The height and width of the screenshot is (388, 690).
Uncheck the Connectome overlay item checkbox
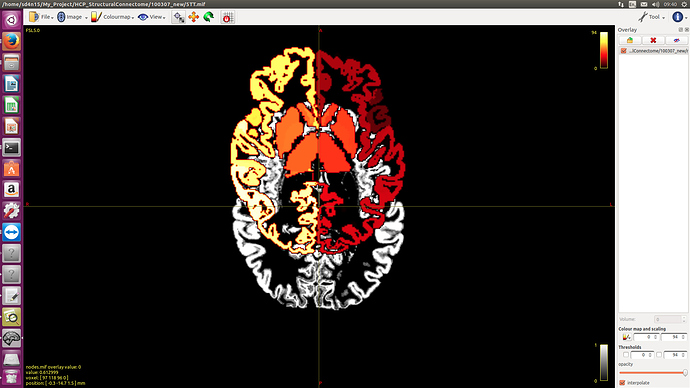[624, 51]
